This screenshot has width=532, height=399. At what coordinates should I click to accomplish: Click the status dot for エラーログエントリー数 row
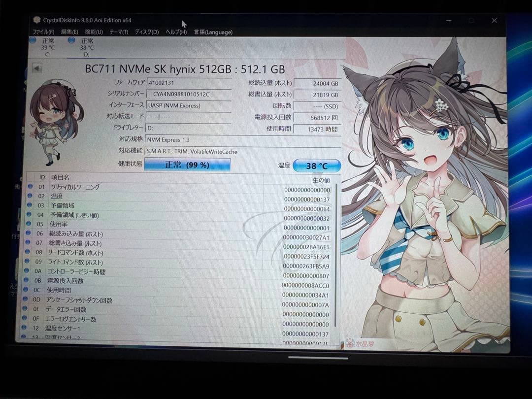click(24, 318)
